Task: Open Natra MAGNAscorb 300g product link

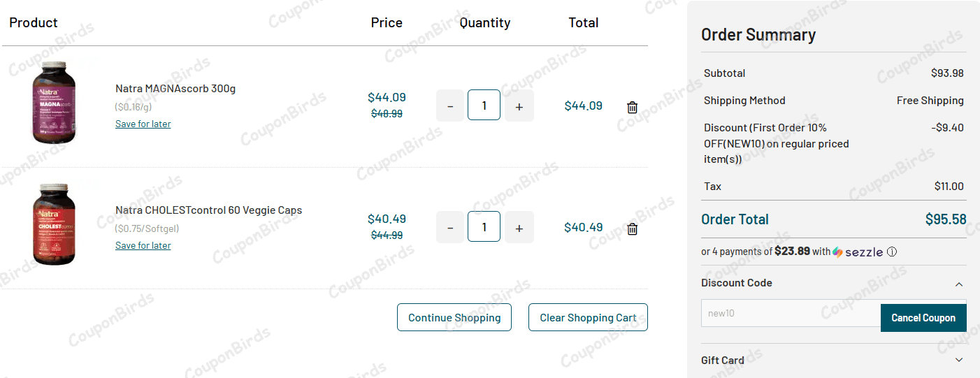Action: pyautogui.click(x=175, y=89)
